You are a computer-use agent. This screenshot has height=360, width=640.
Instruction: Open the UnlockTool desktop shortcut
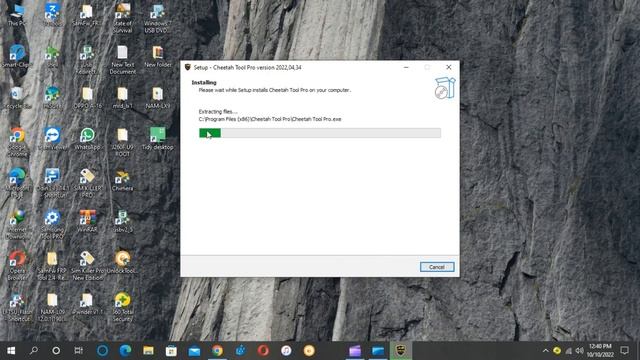[122, 262]
